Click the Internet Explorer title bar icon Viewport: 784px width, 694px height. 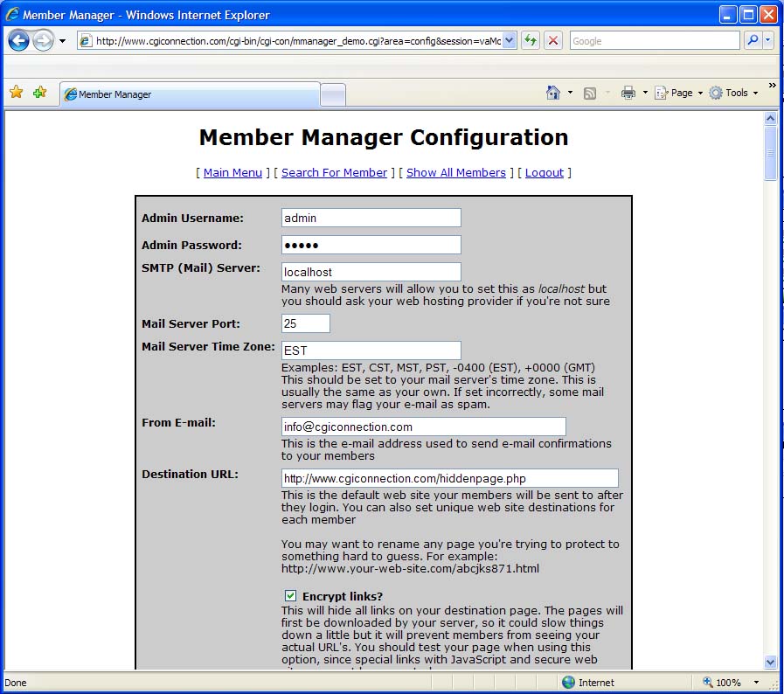coord(12,15)
